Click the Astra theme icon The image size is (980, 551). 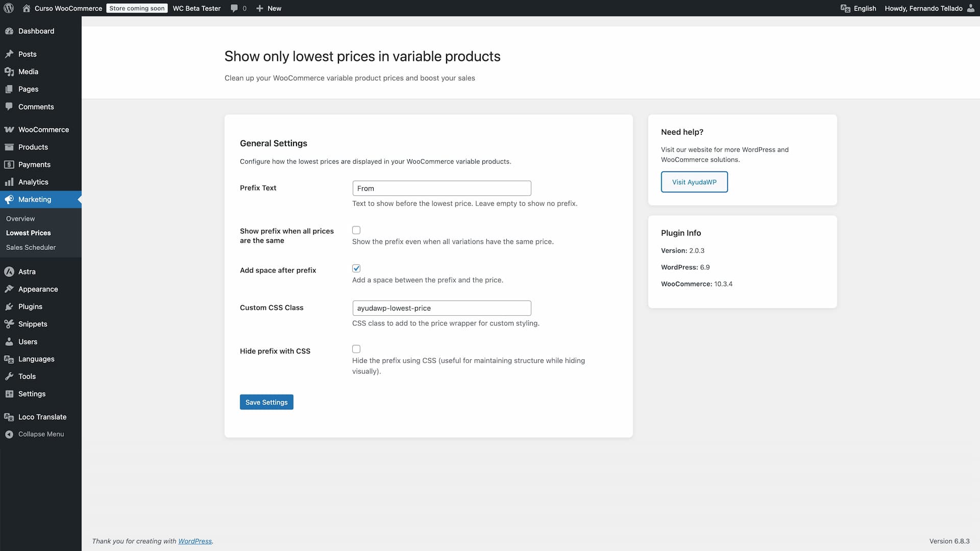coord(9,271)
